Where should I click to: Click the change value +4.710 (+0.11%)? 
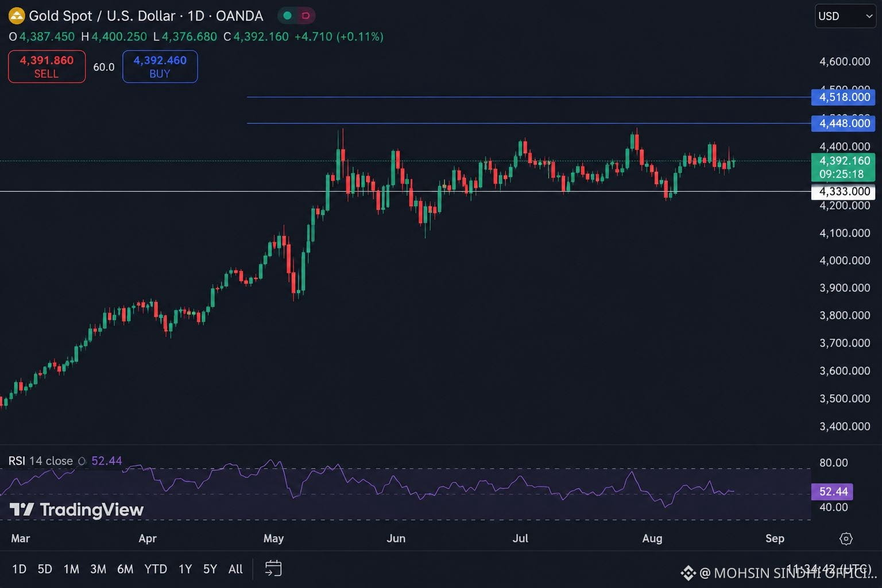click(x=339, y=37)
